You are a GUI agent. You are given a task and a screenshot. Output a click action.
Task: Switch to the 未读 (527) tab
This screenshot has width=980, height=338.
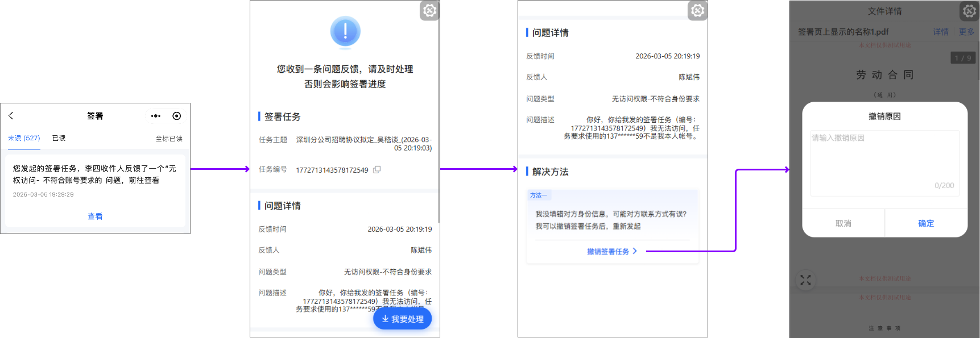click(24, 138)
